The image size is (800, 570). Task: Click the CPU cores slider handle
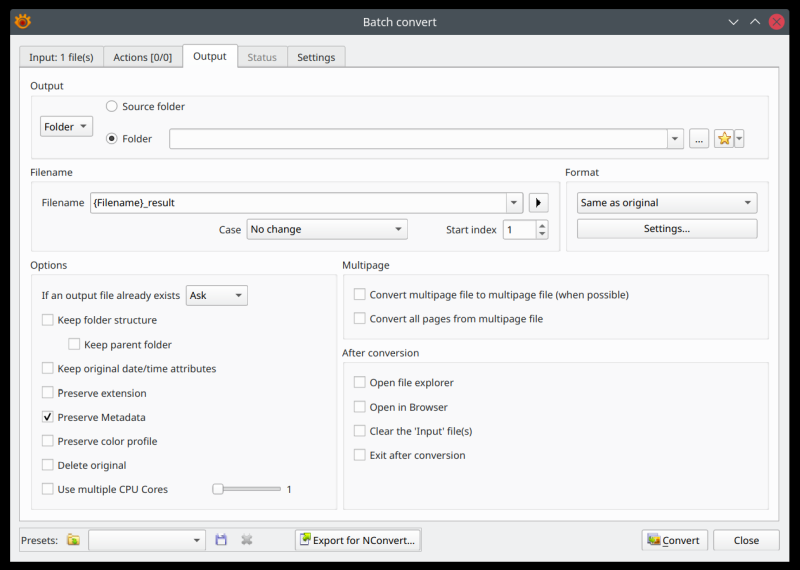(x=218, y=489)
